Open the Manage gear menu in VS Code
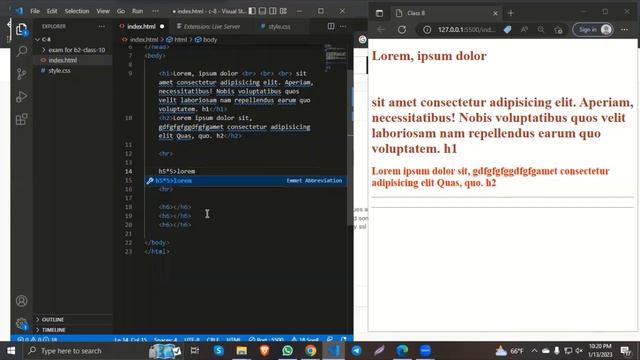The height and width of the screenshot is (360, 640). click(x=22, y=324)
